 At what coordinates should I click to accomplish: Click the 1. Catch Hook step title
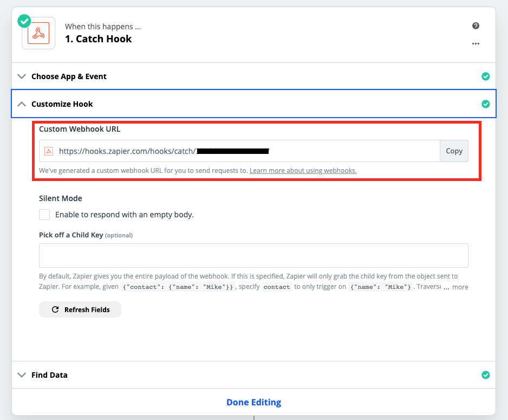(98, 39)
